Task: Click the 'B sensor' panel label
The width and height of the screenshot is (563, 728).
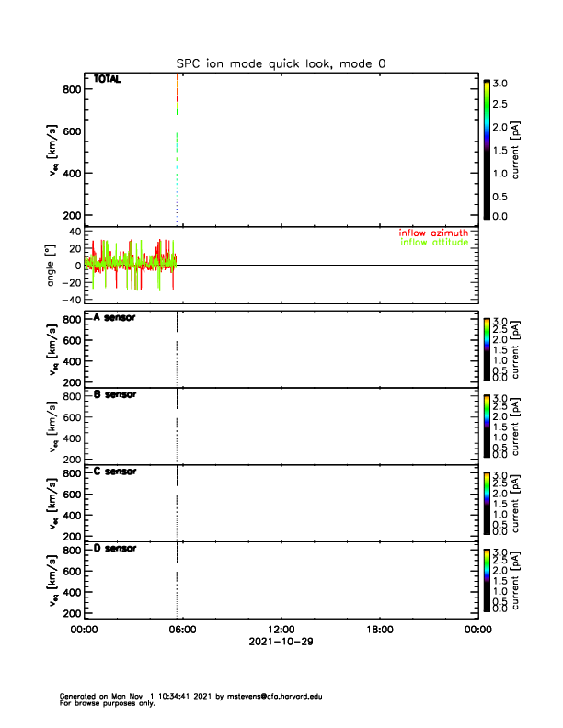Action: (115, 394)
